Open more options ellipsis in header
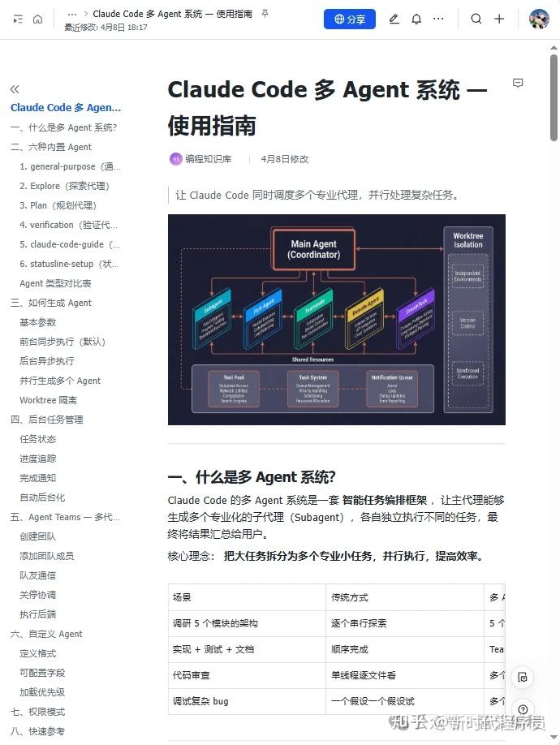 pyautogui.click(x=438, y=19)
